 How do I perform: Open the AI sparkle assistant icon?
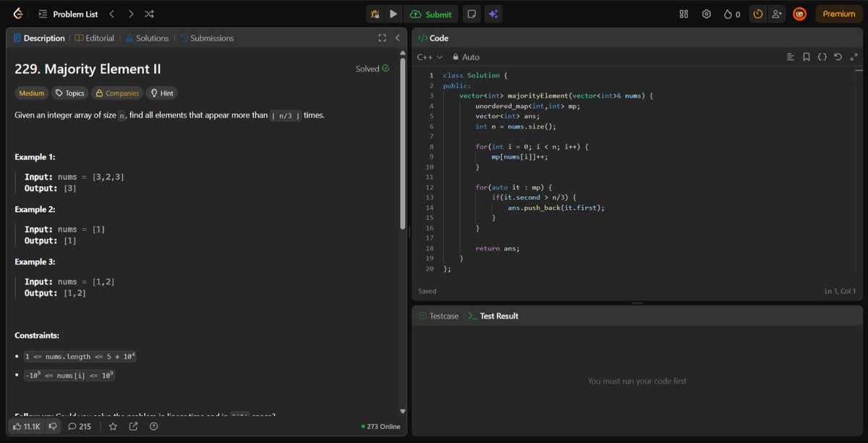point(493,14)
